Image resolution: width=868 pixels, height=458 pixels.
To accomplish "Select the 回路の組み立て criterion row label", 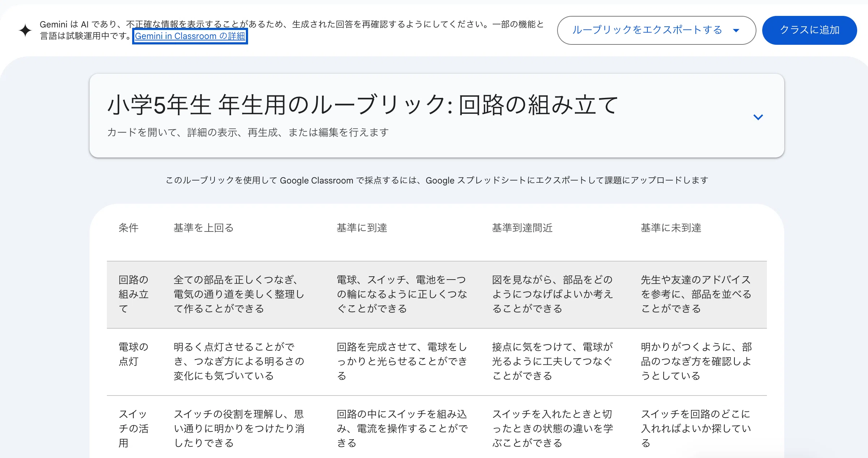I will 134,294.
